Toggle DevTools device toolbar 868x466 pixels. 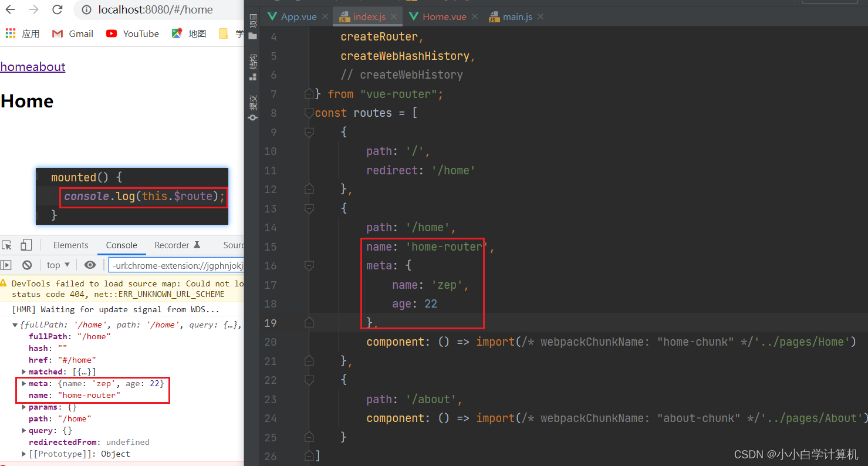click(26, 245)
